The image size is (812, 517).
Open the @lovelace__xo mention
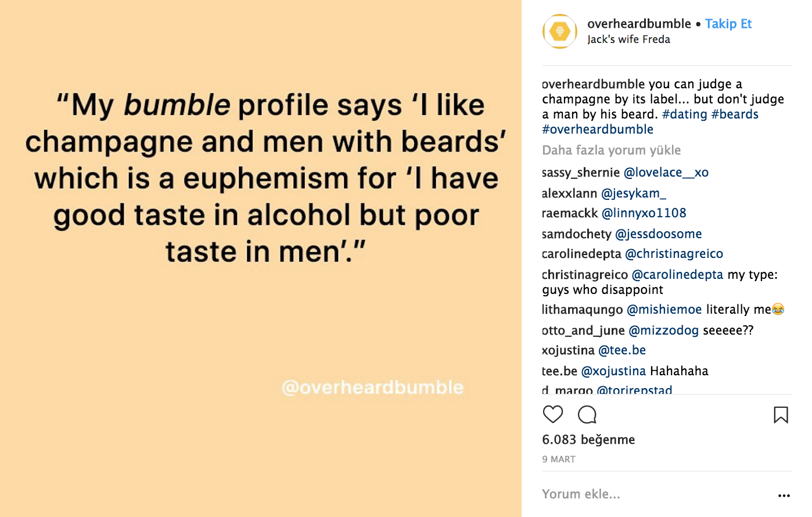(666, 173)
